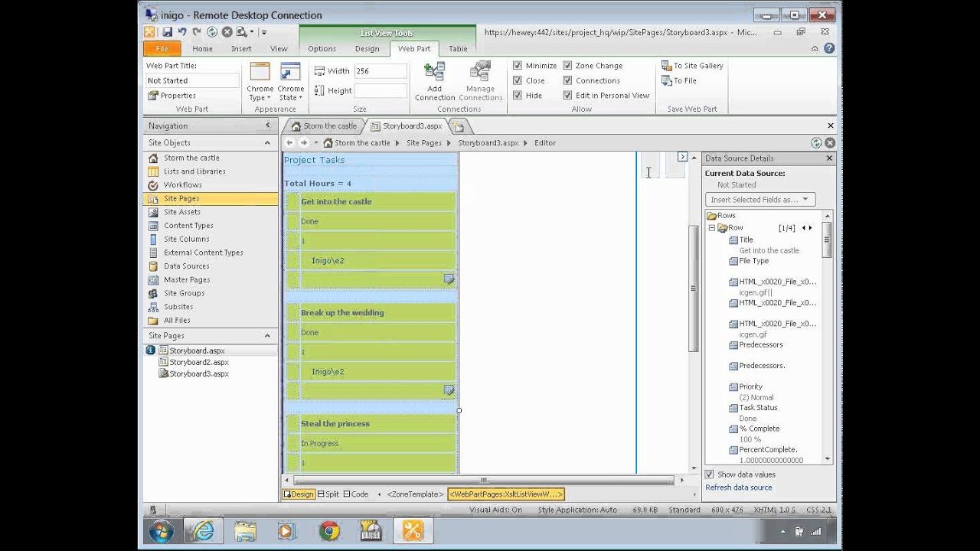Screen dimensions: 980x551
Task: Toggle Edit in Personal View checkbox
Action: [567, 96]
